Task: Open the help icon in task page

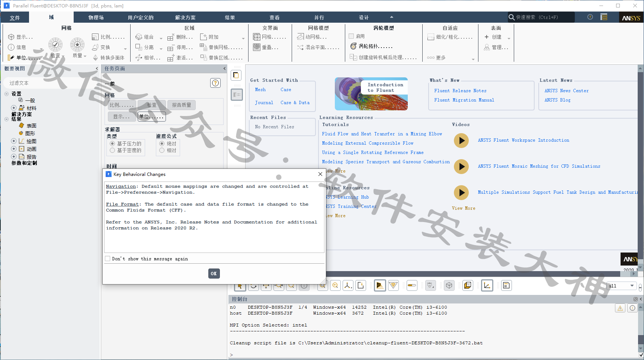Action: click(x=215, y=83)
